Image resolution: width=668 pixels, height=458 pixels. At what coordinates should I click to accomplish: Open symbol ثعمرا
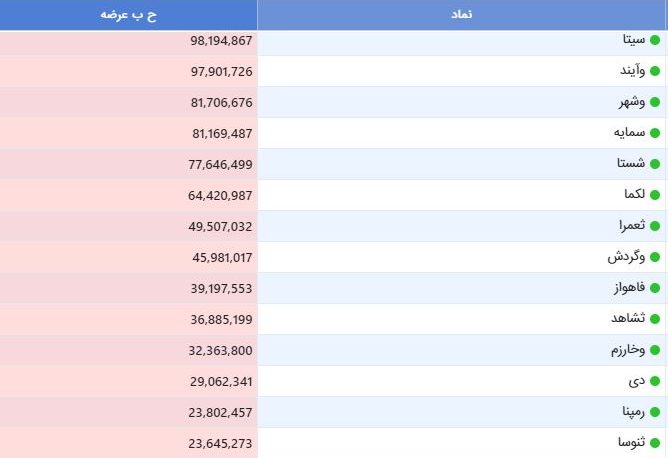(632, 225)
